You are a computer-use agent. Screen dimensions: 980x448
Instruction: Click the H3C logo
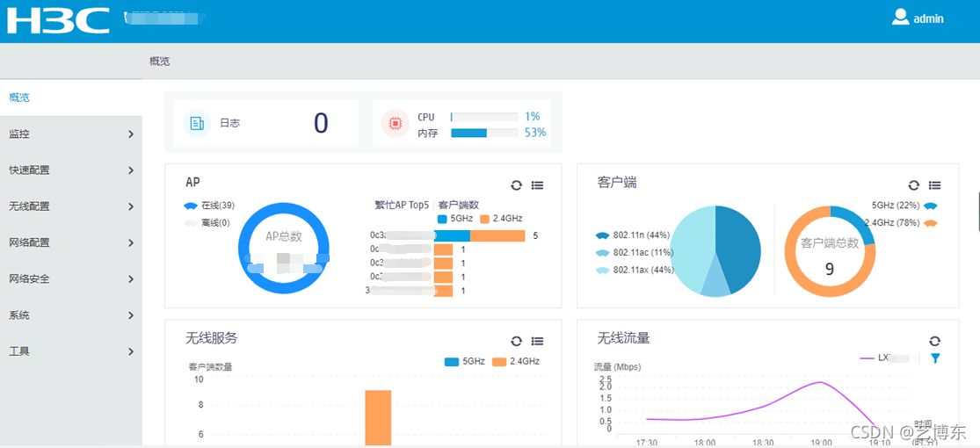pos(58,20)
